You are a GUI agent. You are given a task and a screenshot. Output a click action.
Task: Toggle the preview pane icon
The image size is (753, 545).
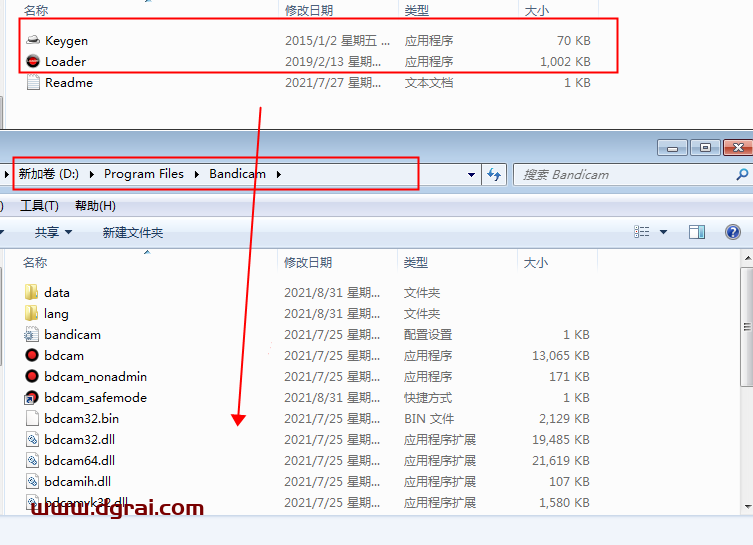click(697, 232)
